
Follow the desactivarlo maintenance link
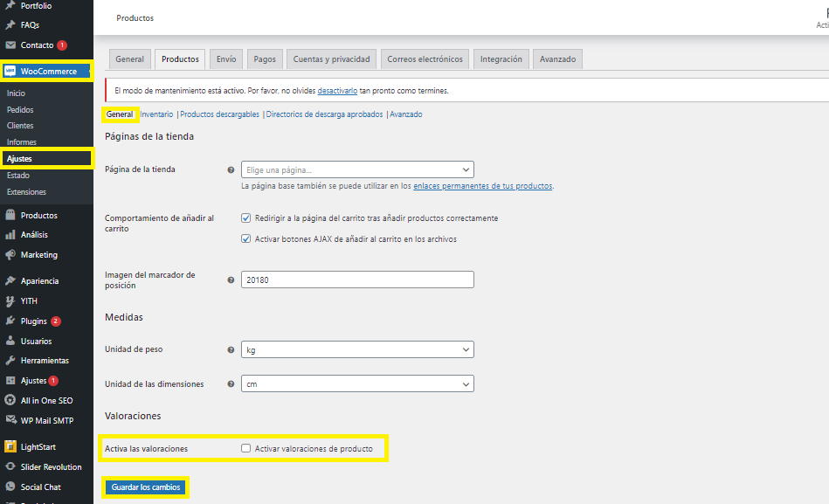pos(337,91)
